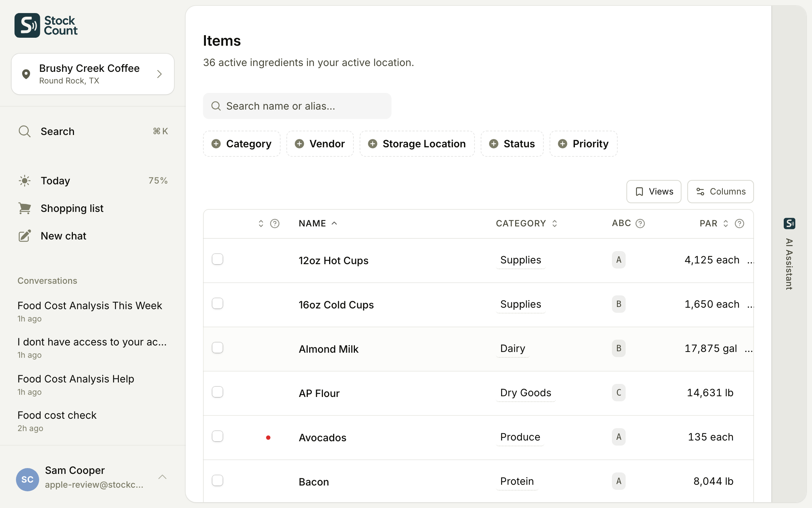Open the Views button
The image size is (812, 508).
(654, 192)
